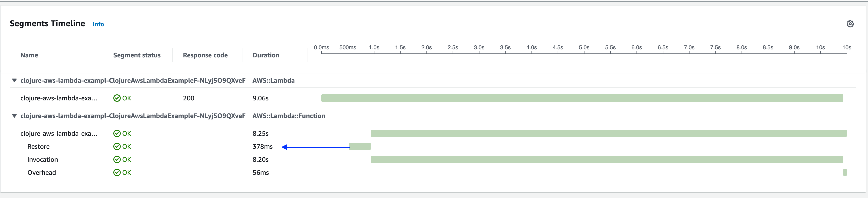
Task: Click the Response code column header
Action: point(205,55)
